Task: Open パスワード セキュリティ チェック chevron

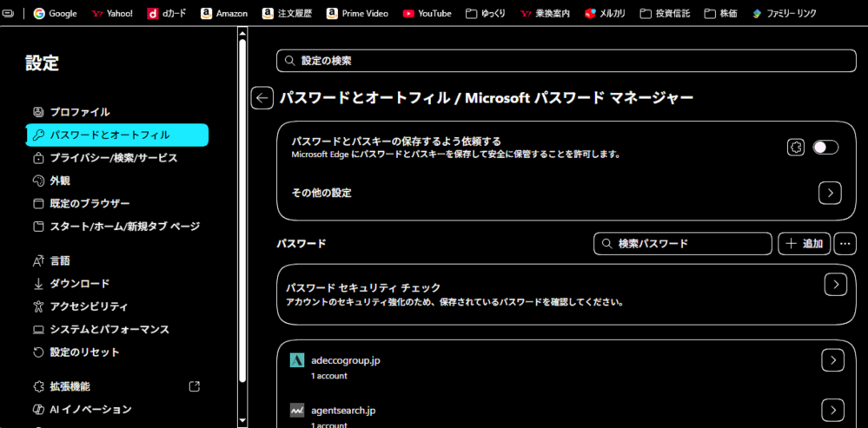Action: coord(836,284)
